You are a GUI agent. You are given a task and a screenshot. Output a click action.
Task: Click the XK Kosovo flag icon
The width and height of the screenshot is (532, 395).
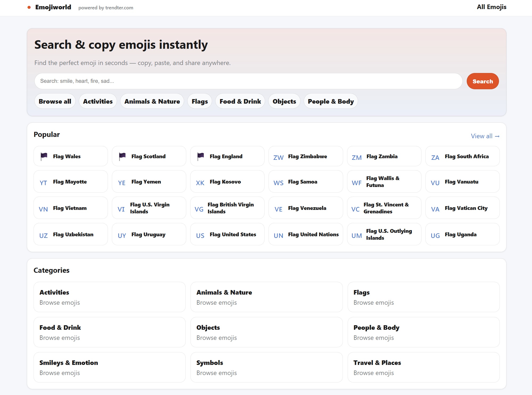click(200, 183)
